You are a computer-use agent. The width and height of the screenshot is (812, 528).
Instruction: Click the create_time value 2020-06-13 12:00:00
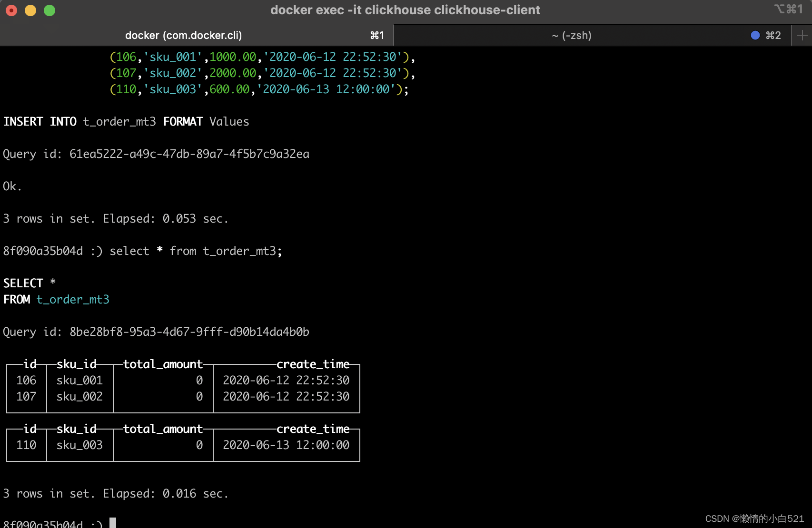point(286,445)
